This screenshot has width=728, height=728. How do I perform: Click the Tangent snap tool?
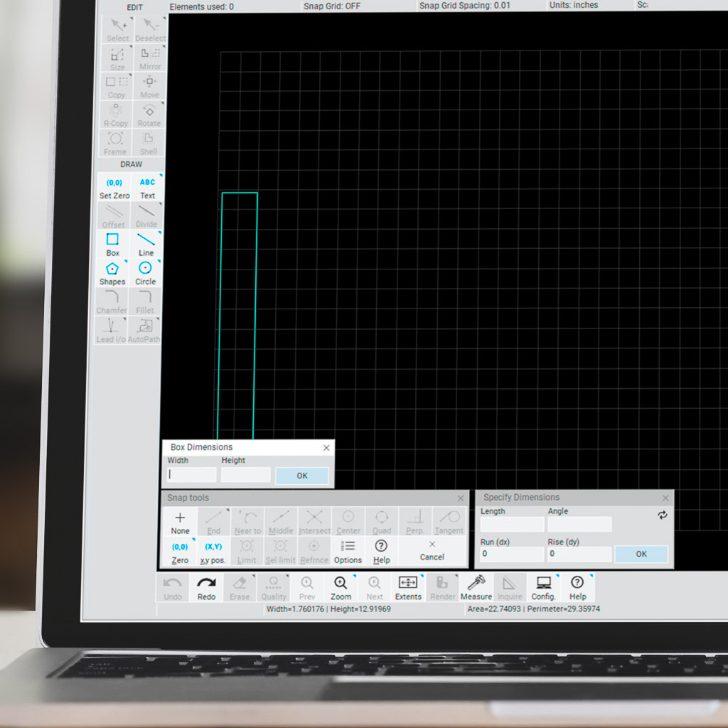[449, 523]
